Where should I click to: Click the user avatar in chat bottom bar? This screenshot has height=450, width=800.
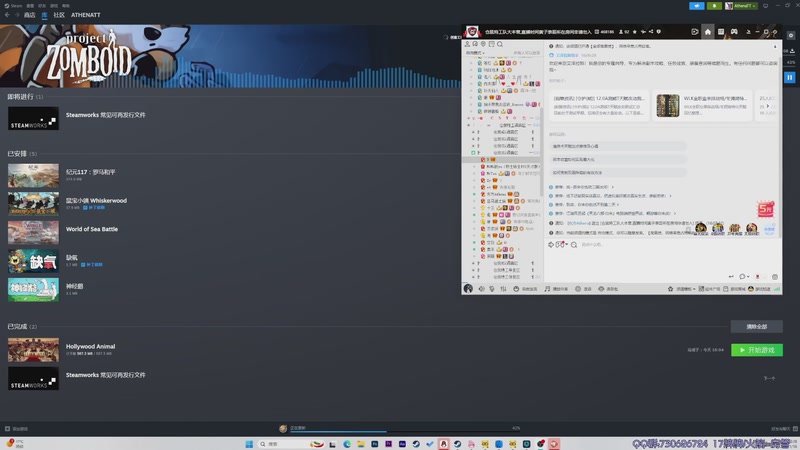[468, 289]
